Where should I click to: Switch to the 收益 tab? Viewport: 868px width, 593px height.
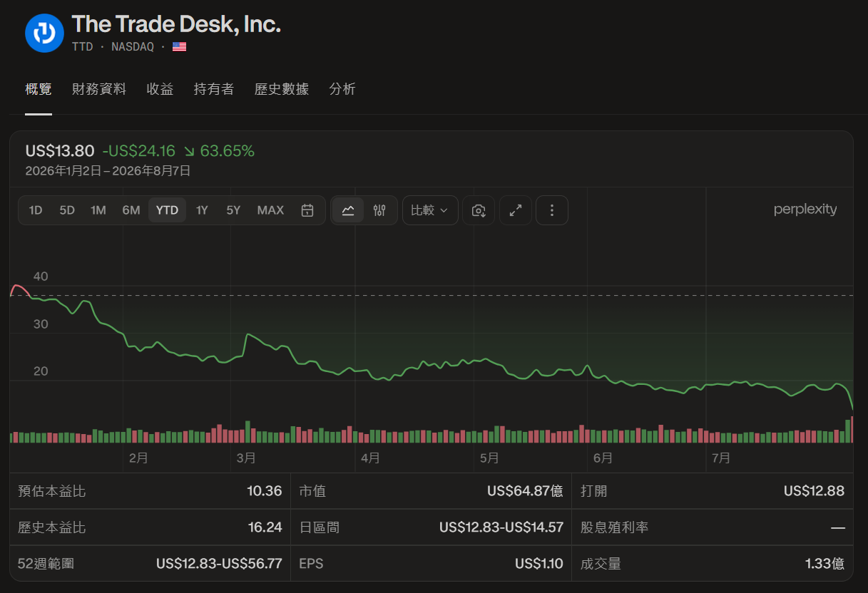pos(160,89)
